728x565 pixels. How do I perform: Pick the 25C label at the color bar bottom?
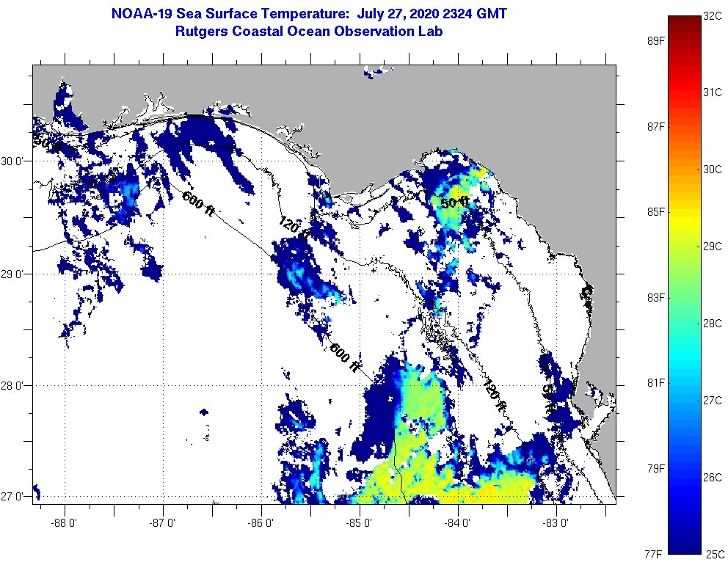[714, 553]
